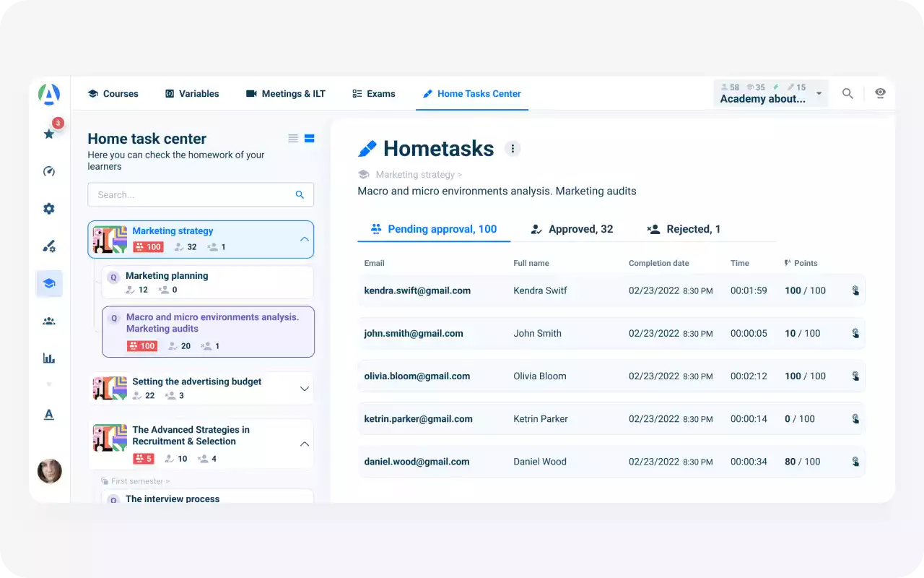Open the users group icon in sidebar
This screenshot has height=578, width=924.
click(49, 322)
